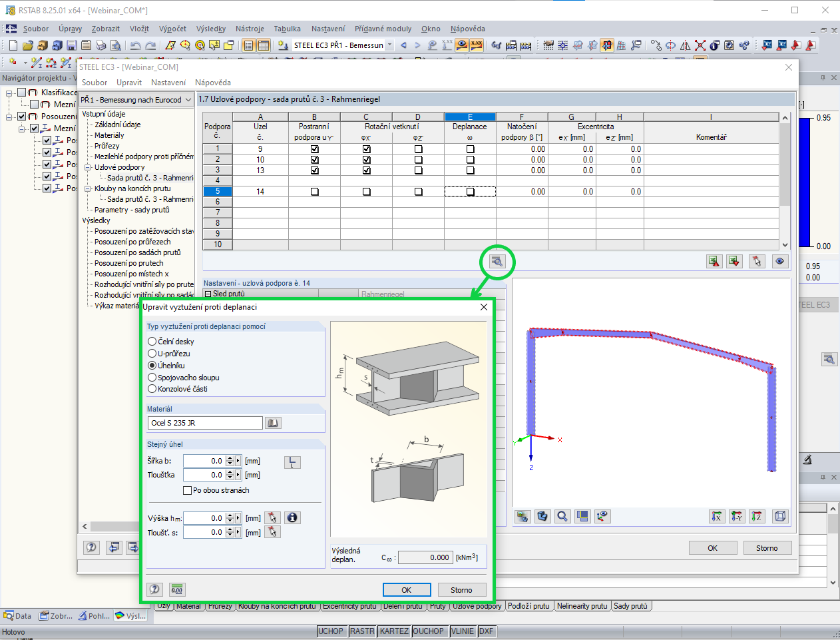Click the blue color scale bar in results panel

[805, 182]
